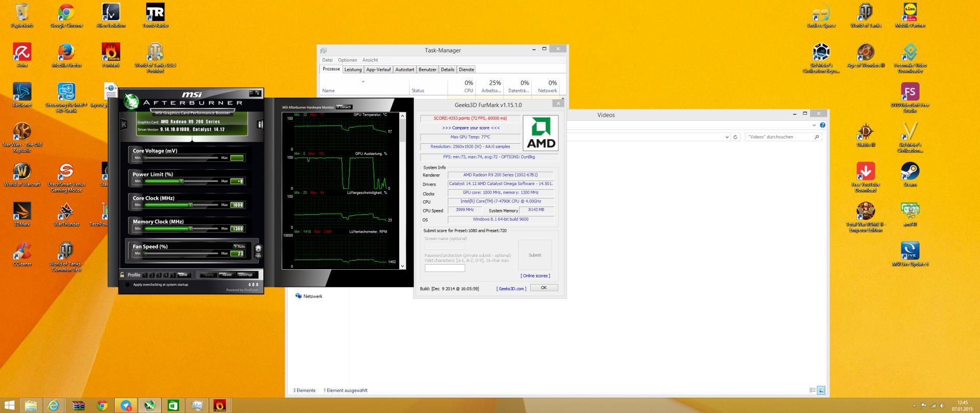Click the FurMark taskbar icon

click(219, 405)
